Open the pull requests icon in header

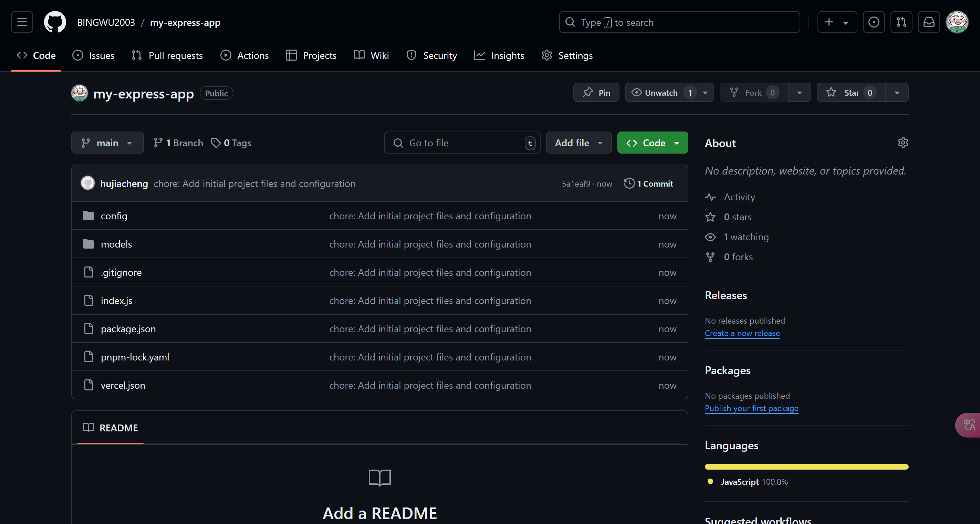pos(901,22)
